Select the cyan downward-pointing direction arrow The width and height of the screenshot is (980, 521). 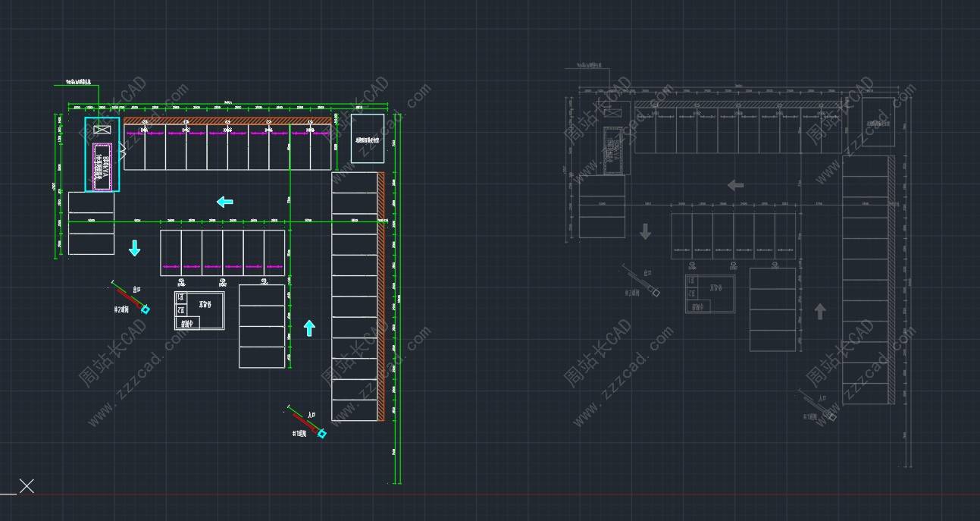click(134, 248)
